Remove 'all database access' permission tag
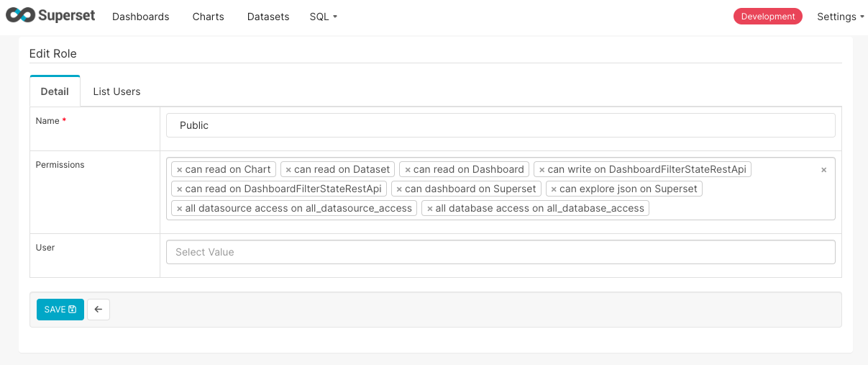This screenshot has width=868, height=365. (430, 209)
